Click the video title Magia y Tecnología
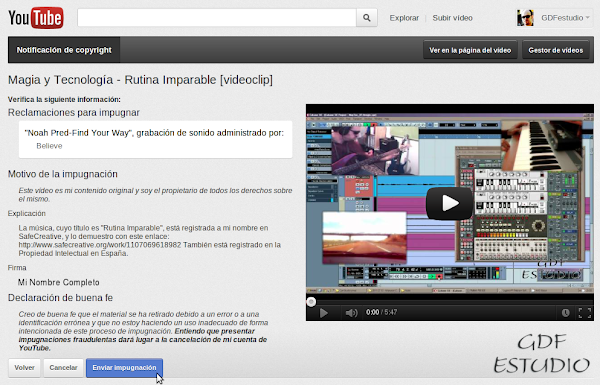The height and width of the screenshot is (385, 600). point(140,80)
